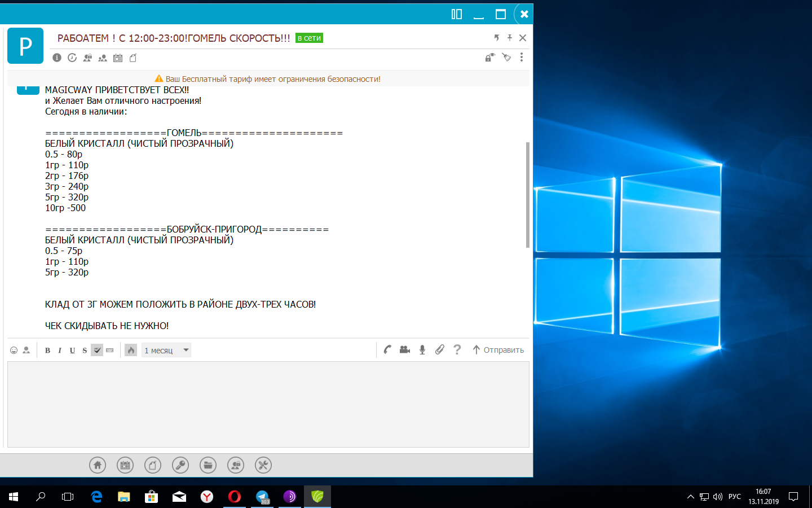Show hidden system tray icons chevron
The width and height of the screenshot is (812, 508).
pos(690,497)
